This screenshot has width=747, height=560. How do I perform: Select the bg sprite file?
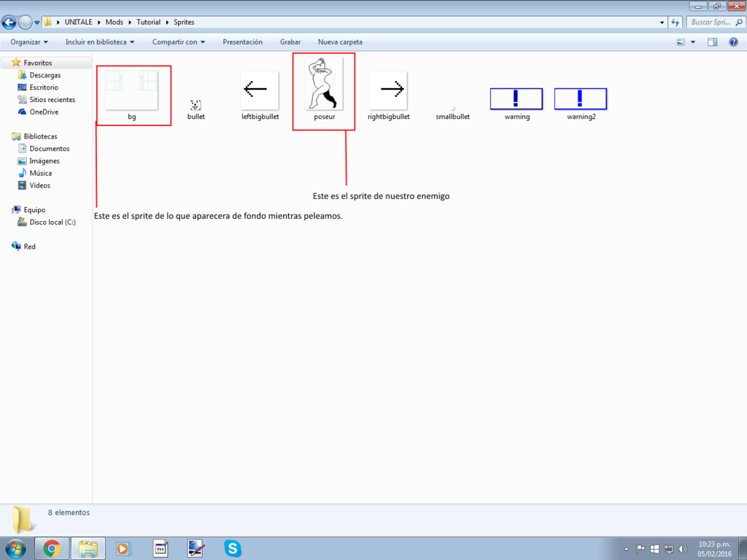131,96
